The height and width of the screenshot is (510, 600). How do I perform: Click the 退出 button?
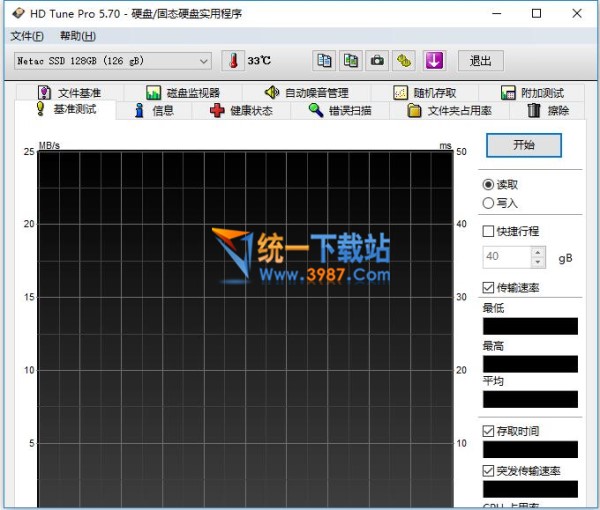[x=481, y=60]
